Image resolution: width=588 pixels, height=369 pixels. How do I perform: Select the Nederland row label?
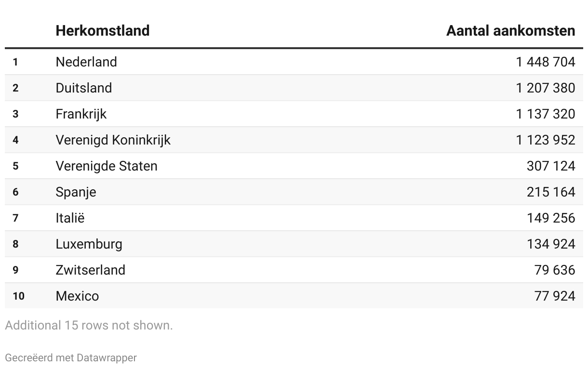pyautogui.click(x=86, y=62)
